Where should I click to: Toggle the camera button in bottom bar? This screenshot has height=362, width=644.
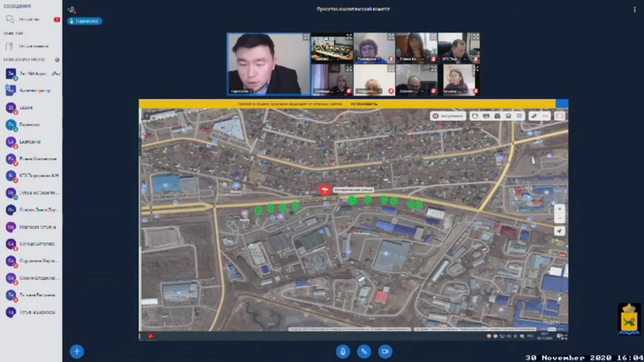pyautogui.click(x=385, y=351)
